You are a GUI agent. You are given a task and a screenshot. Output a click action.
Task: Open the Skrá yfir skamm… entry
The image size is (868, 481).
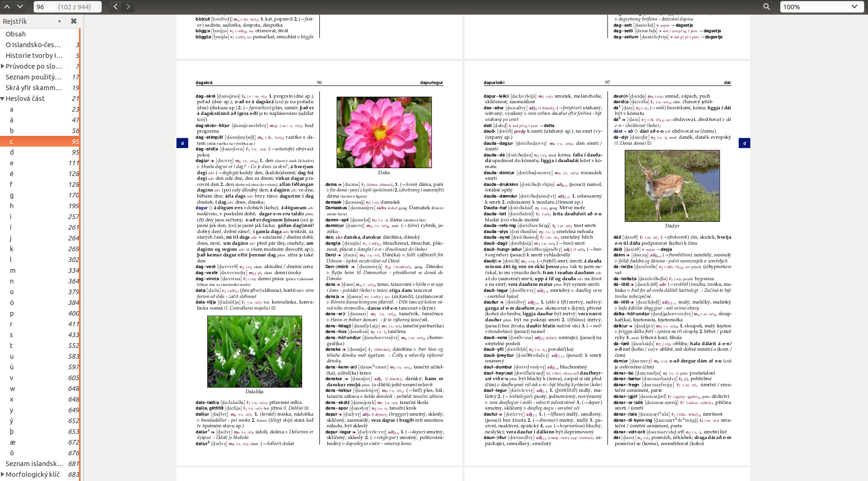40,88
